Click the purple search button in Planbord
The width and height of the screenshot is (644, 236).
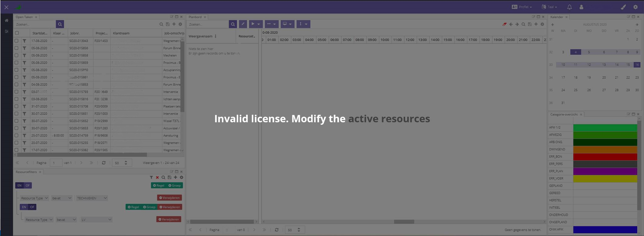[x=233, y=24]
